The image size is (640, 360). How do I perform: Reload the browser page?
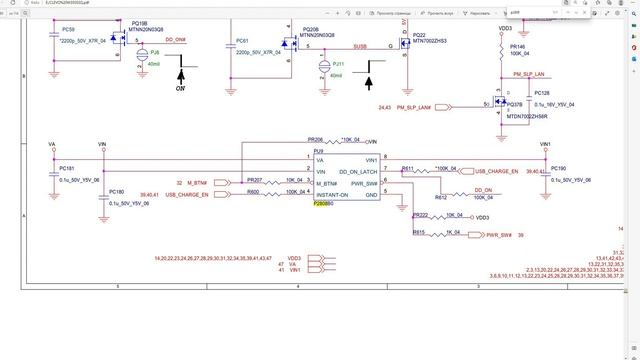(x=13, y=2)
